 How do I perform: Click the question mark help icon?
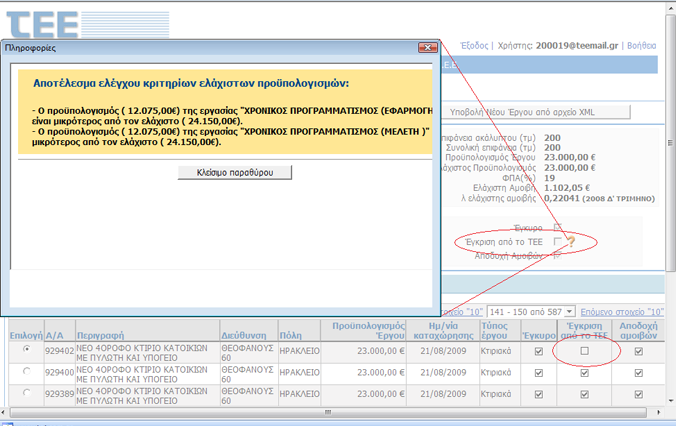click(x=571, y=242)
